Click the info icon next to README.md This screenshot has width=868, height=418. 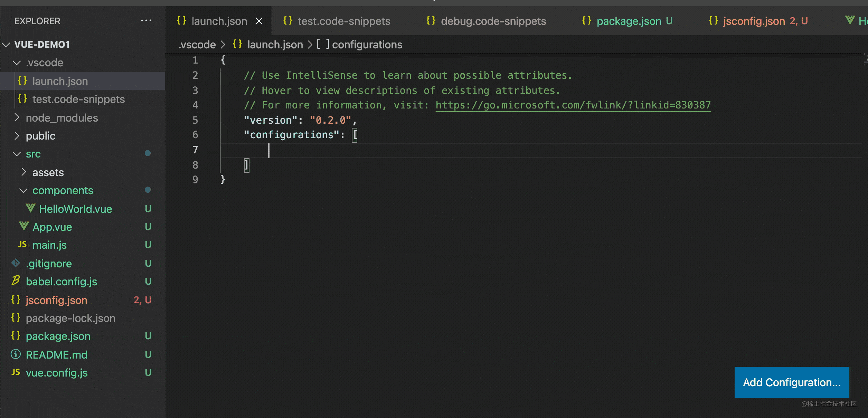16,354
